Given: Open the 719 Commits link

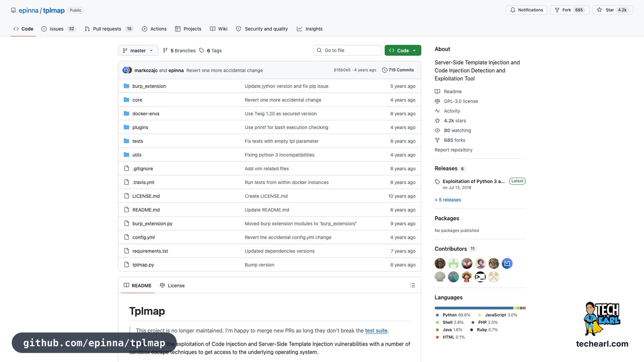Looking at the screenshot, I should click(x=398, y=70).
